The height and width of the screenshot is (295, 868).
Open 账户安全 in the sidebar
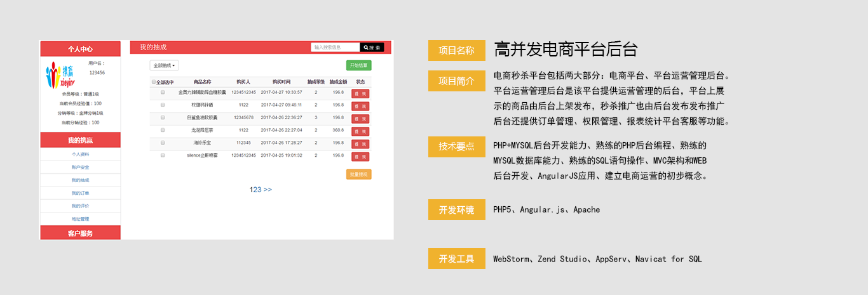[x=81, y=167]
